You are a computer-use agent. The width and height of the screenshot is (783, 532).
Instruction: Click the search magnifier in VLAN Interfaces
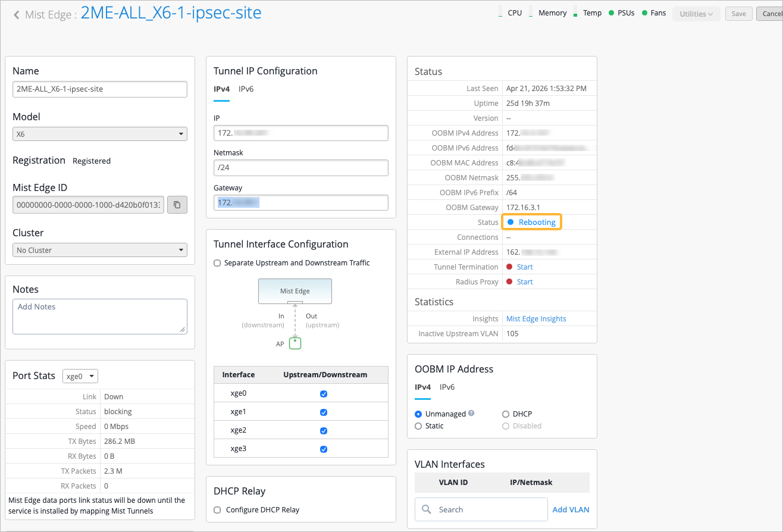[427, 509]
